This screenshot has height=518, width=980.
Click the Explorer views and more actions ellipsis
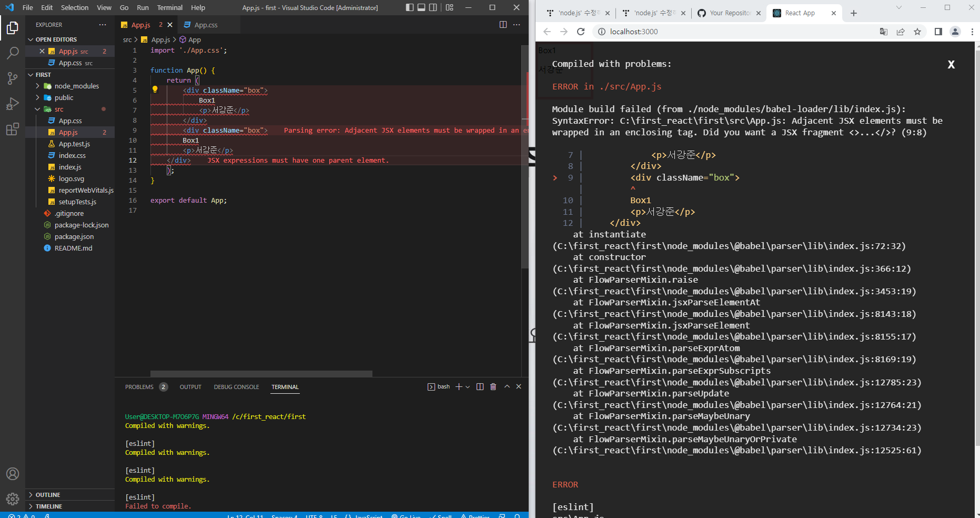[103, 25]
